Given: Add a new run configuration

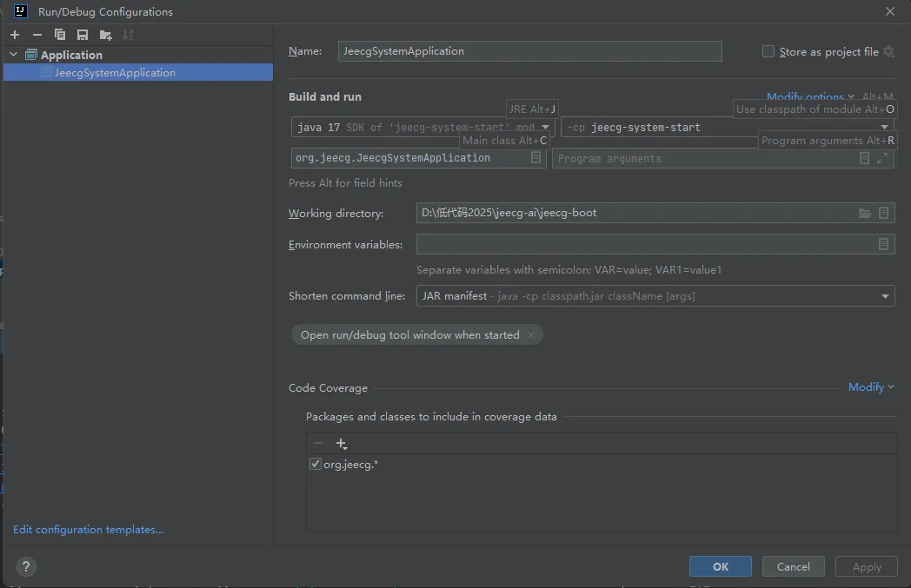Looking at the screenshot, I should tap(15, 35).
